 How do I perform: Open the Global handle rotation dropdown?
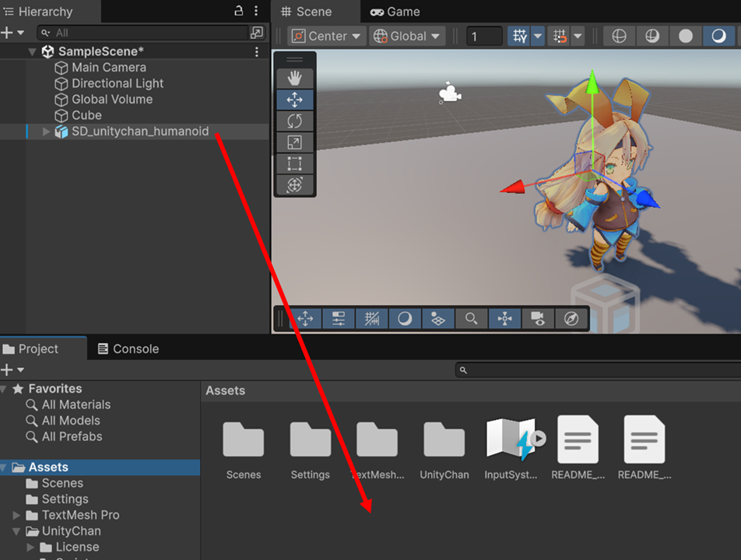407,37
